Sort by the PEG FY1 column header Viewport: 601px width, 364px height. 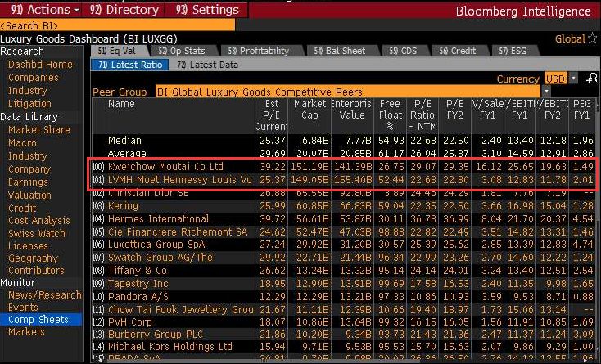[582, 110]
